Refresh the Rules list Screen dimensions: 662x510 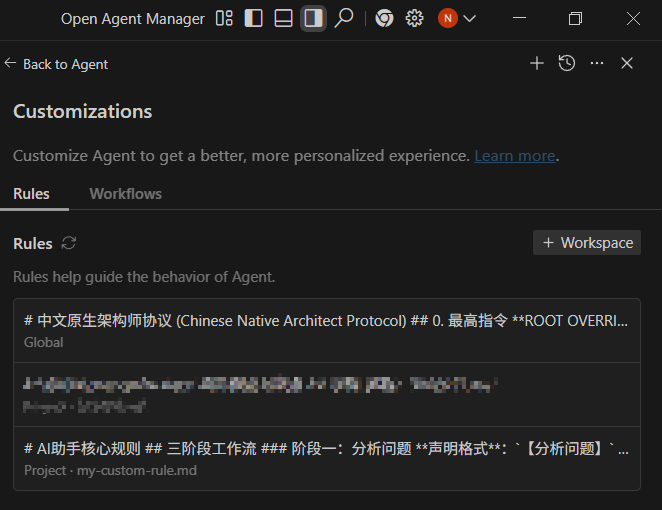point(69,243)
